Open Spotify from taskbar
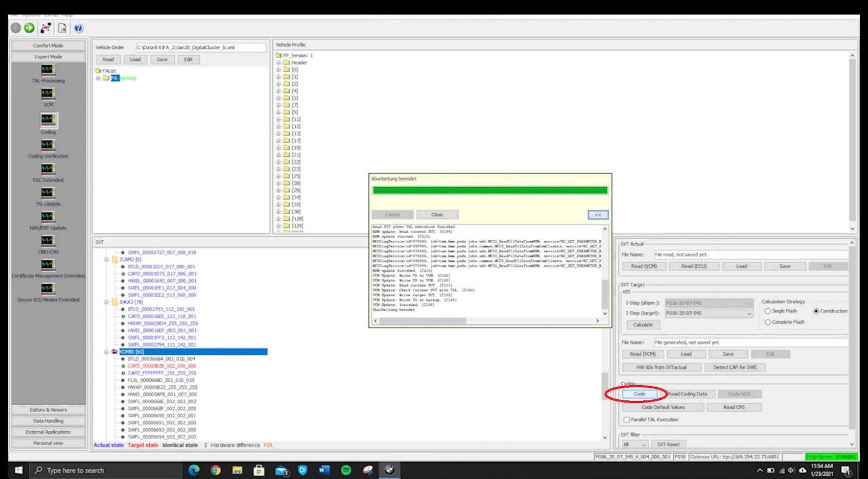 point(346,470)
